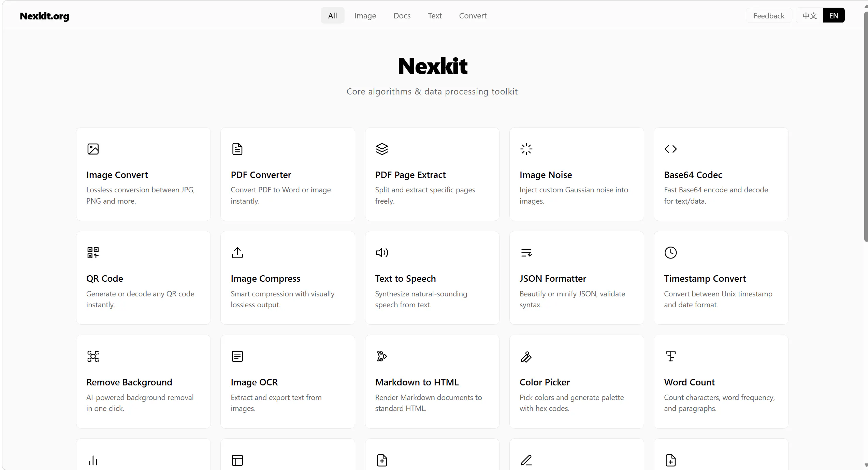Click the pencil edit icon in bottom row
868x470 pixels.
pos(526,460)
